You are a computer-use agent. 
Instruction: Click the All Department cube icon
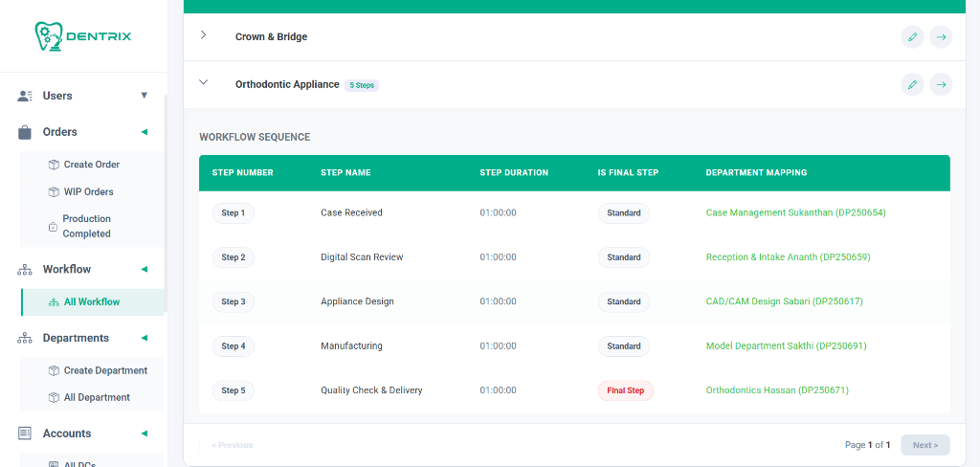pos(54,397)
